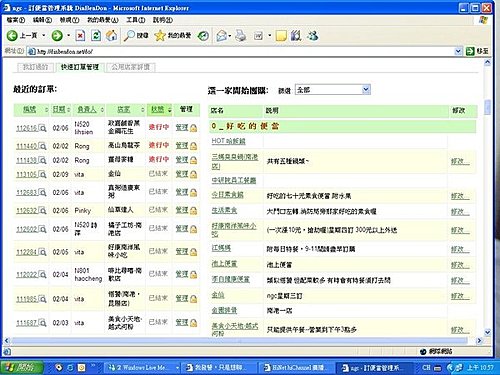The image size is (500, 375).
Task: Click the CH language indicator in taskbar
Action: [x=426, y=367]
